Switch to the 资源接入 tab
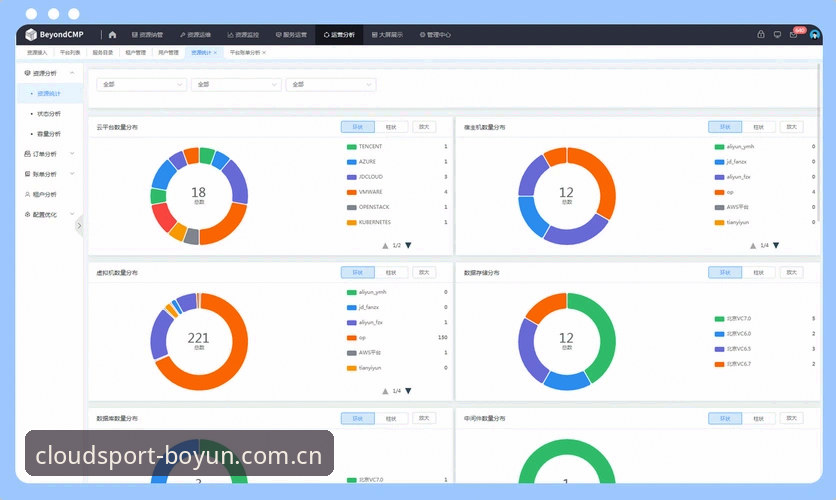836x500 pixels. [37, 53]
